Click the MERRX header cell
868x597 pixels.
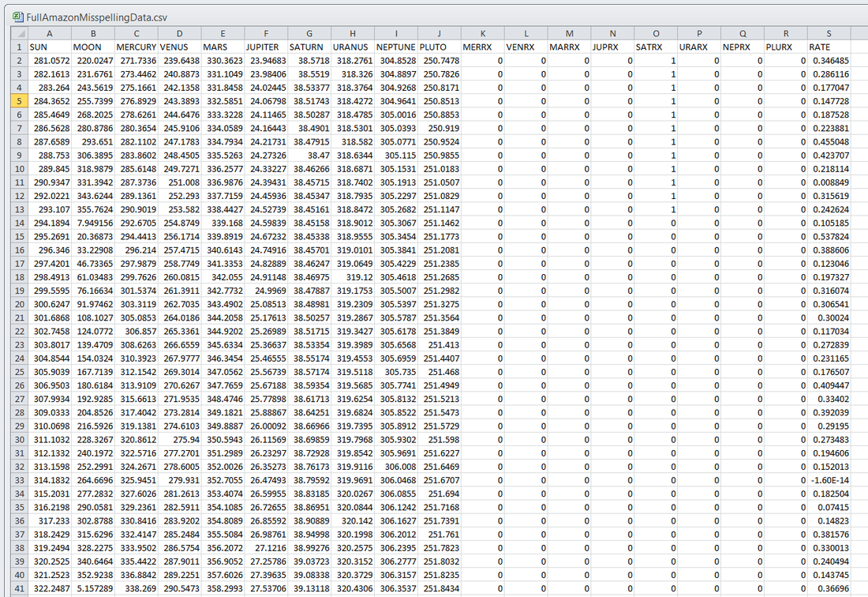pyautogui.click(x=482, y=47)
